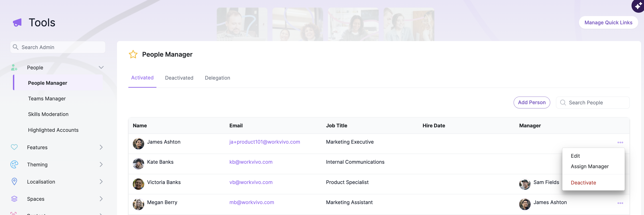Click Product Specialist job title
This screenshot has height=215, width=644.
click(347, 182)
